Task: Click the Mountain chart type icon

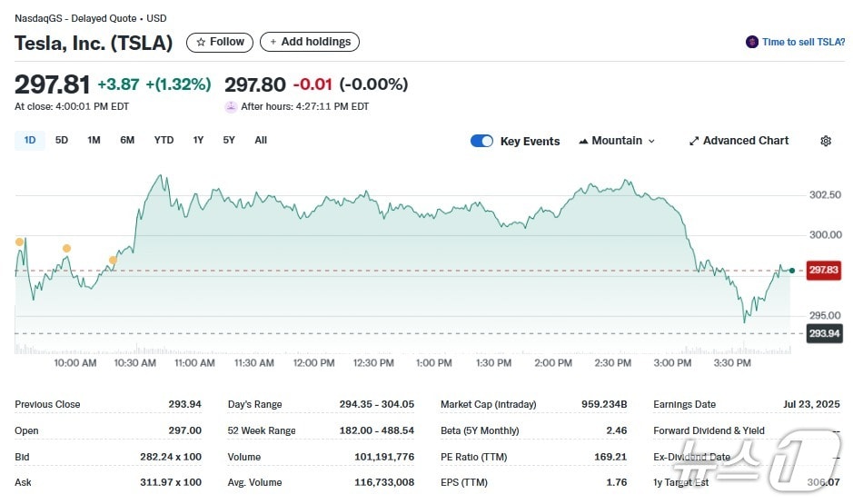Action: coord(583,141)
